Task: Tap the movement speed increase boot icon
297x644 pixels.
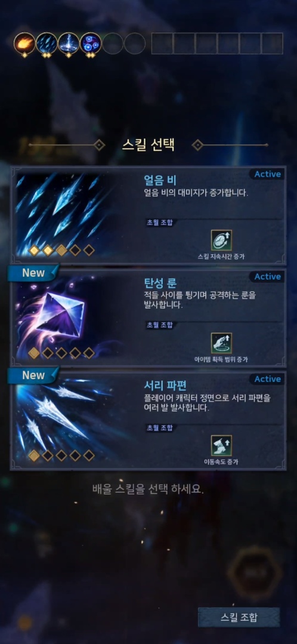Action: point(221,445)
